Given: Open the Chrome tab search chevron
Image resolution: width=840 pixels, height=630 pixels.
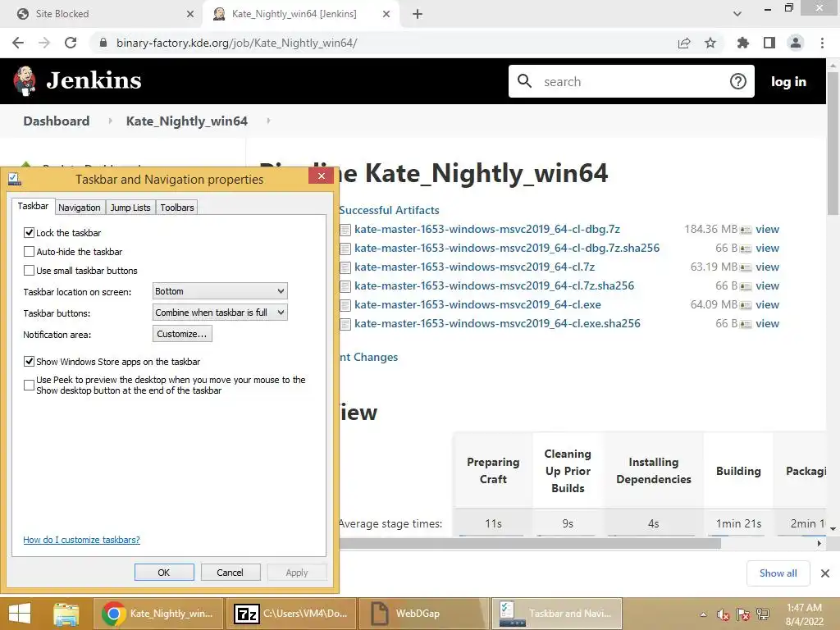Looking at the screenshot, I should (737, 14).
